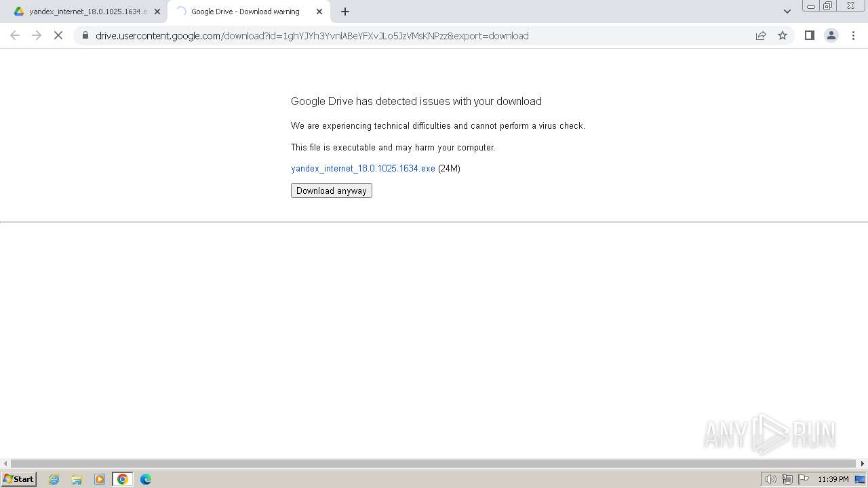
Task: Click the (24M) file size text
Action: pos(449,168)
